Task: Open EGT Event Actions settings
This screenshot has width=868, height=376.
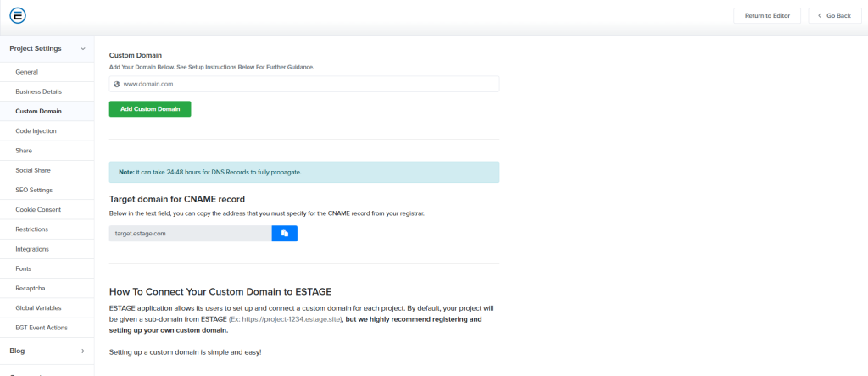Action: tap(47, 328)
